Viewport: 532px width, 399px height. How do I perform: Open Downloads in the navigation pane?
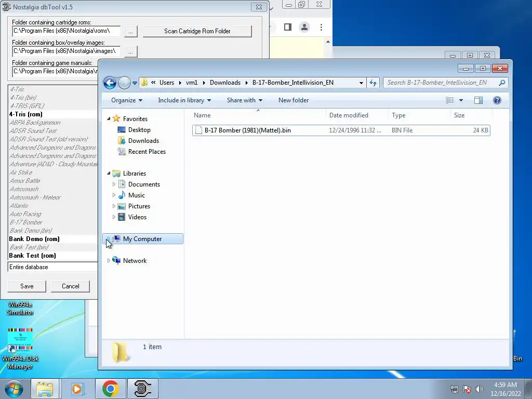143,140
